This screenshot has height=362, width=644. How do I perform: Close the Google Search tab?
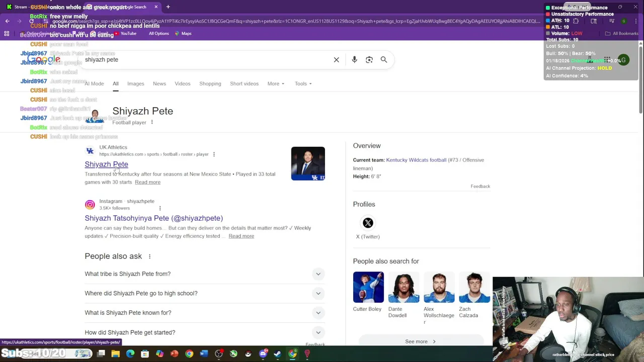pos(156,7)
